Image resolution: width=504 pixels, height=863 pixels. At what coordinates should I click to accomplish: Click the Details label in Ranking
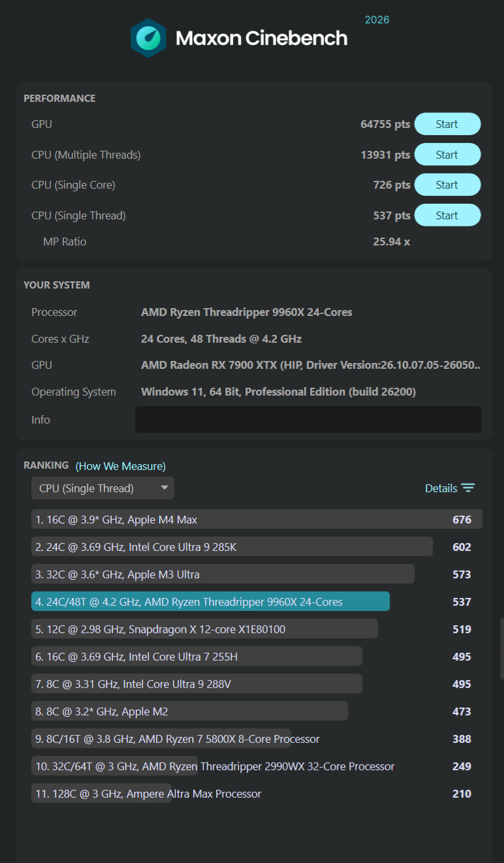(441, 488)
